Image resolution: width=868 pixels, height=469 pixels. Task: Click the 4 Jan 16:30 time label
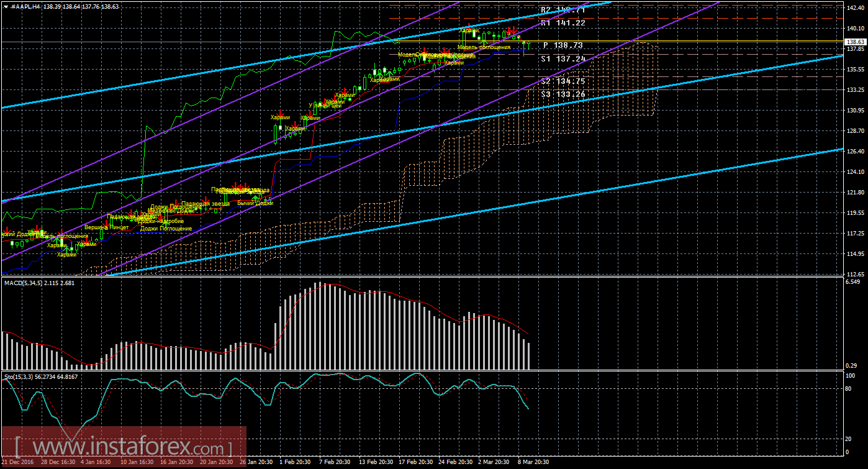95,462
